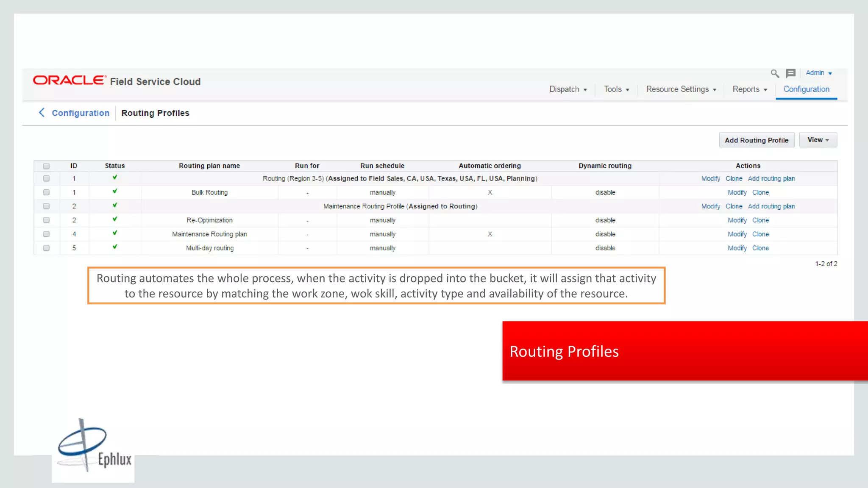Open the Admin user dropdown
868x488 pixels.
(x=819, y=73)
